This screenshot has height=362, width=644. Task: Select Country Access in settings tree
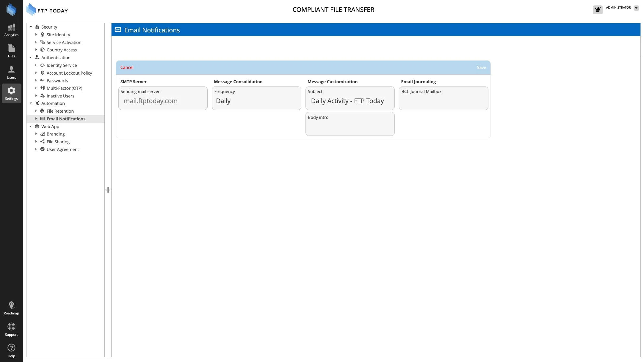pyautogui.click(x=62, y=50)
